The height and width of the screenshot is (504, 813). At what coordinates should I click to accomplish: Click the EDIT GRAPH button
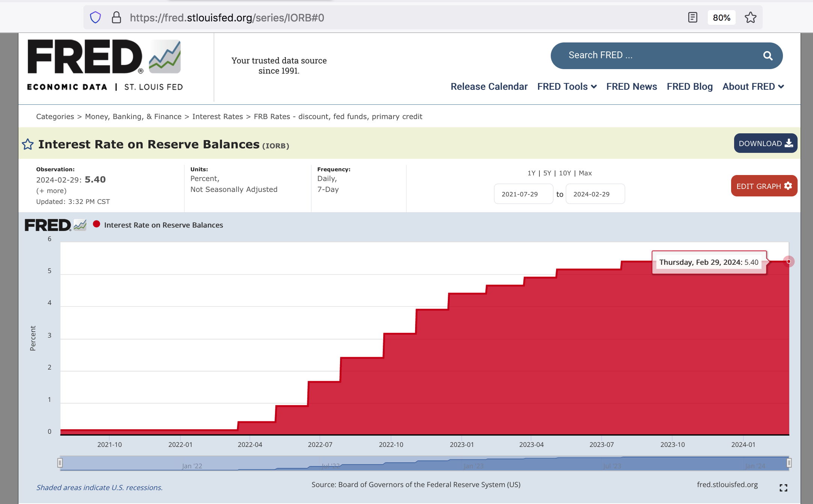(x=764, y=186)
